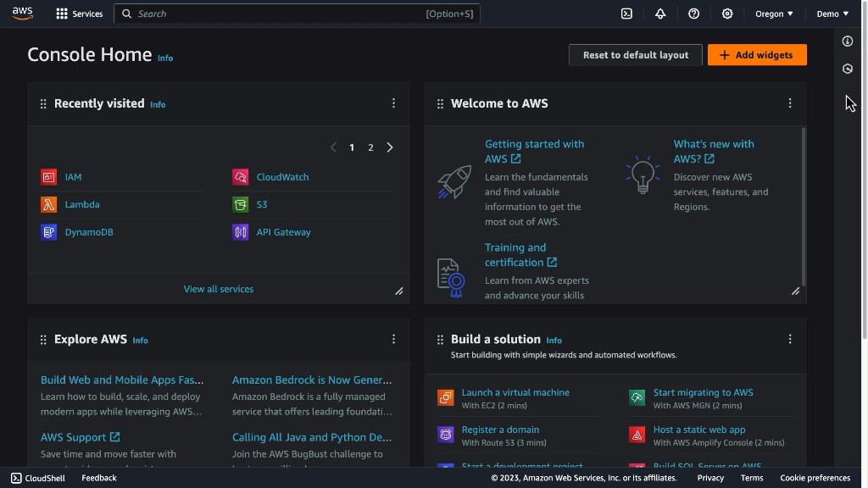The height and width of the screenshot is (488, 868).
Task: Open the Services menu
Action: [79, 14]
